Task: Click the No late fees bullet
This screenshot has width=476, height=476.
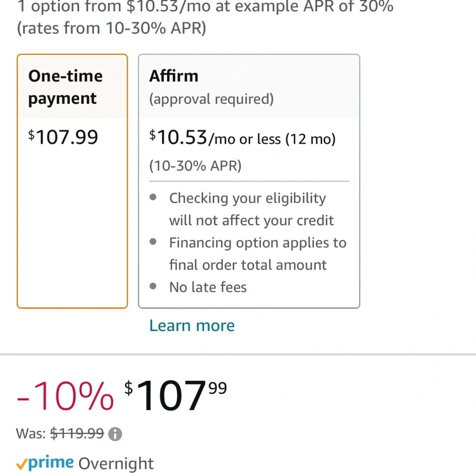Action: click(x=208, y=287)
